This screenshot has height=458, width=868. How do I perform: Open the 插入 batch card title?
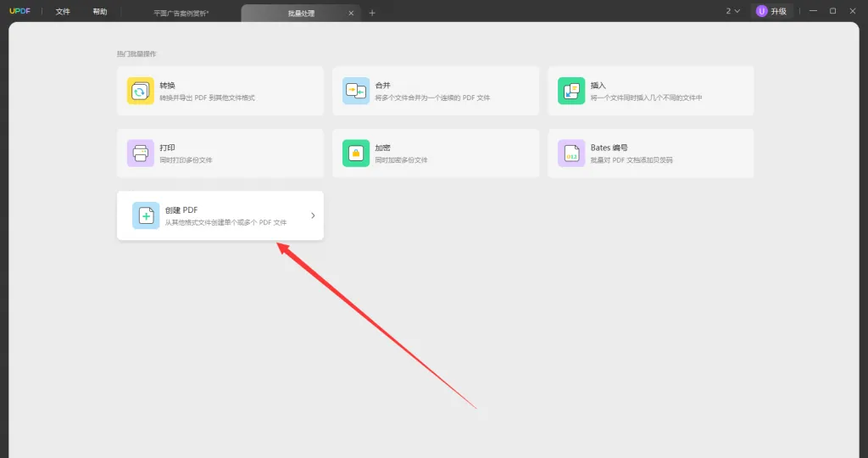(598, 86)
